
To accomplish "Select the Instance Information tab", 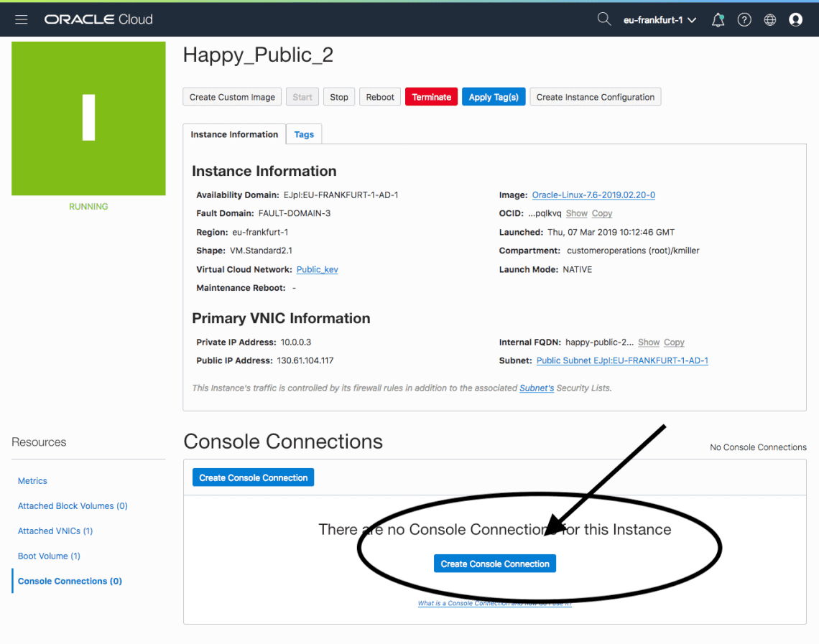I will [234, 134].
